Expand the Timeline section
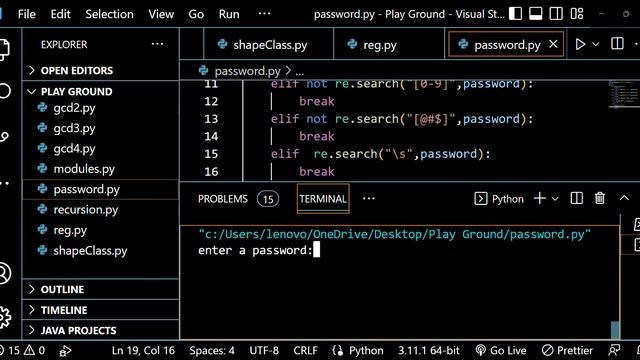The width and height of the screenshot is (640, 360). click(101, 310)
